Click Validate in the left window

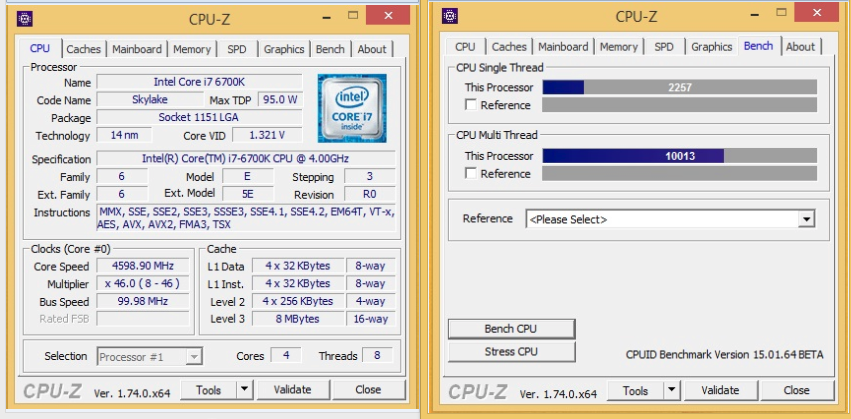(x=293, y=389)
